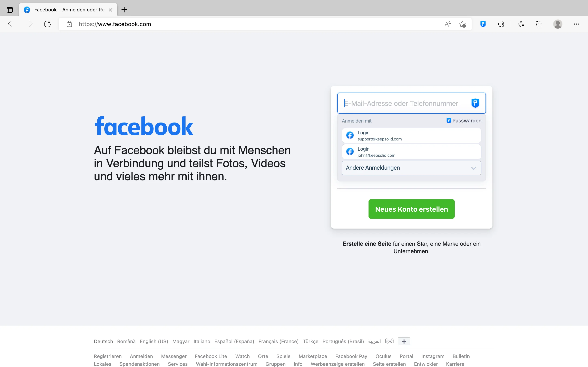Click the tab actions menu icon

[10, 10]
